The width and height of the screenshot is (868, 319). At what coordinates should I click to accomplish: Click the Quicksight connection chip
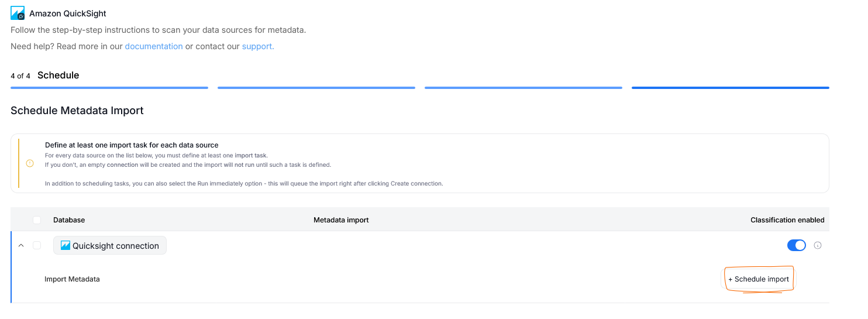[110, 245]
